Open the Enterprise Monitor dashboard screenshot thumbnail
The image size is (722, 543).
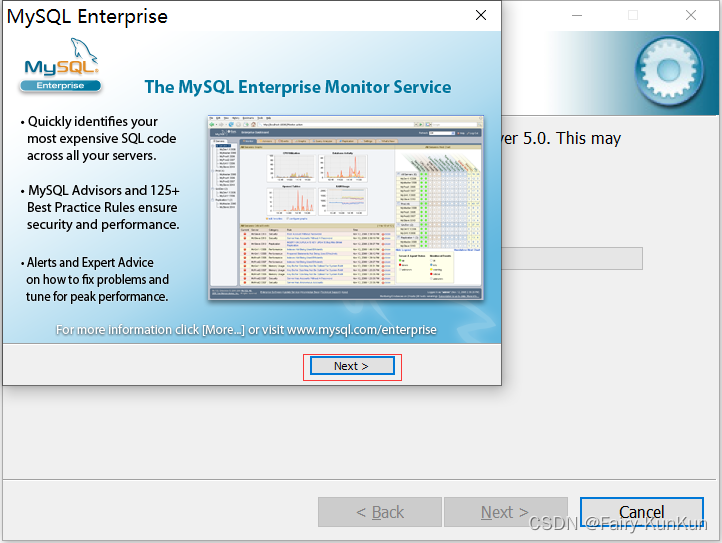[x=346, y=208]
